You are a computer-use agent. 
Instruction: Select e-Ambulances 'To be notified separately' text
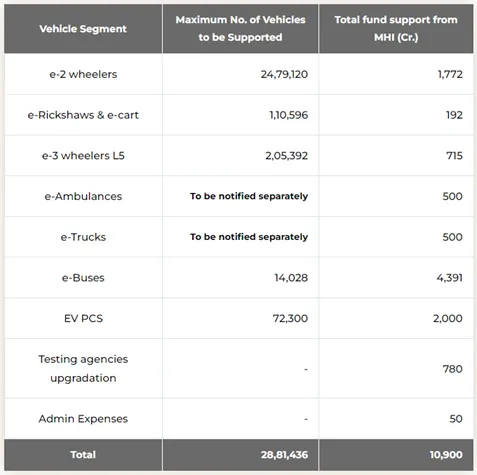coord(249,196)
